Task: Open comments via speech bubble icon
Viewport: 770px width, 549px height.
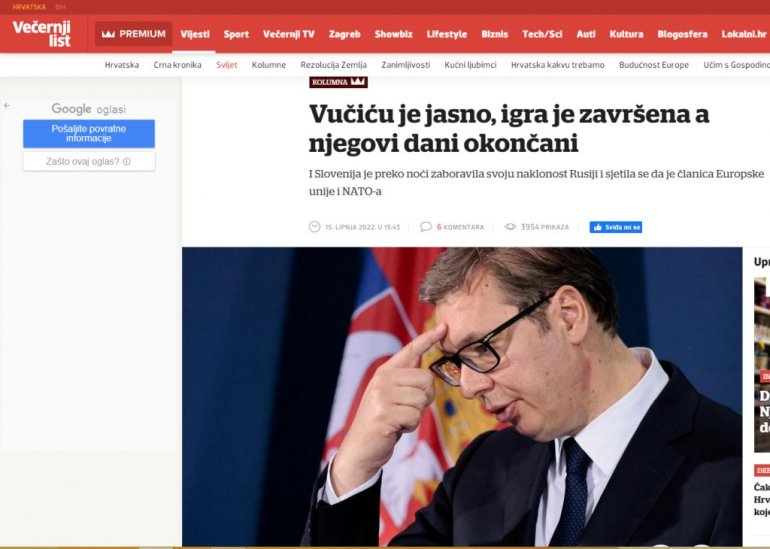Action: pyautogui.click(x=426, y=226)
